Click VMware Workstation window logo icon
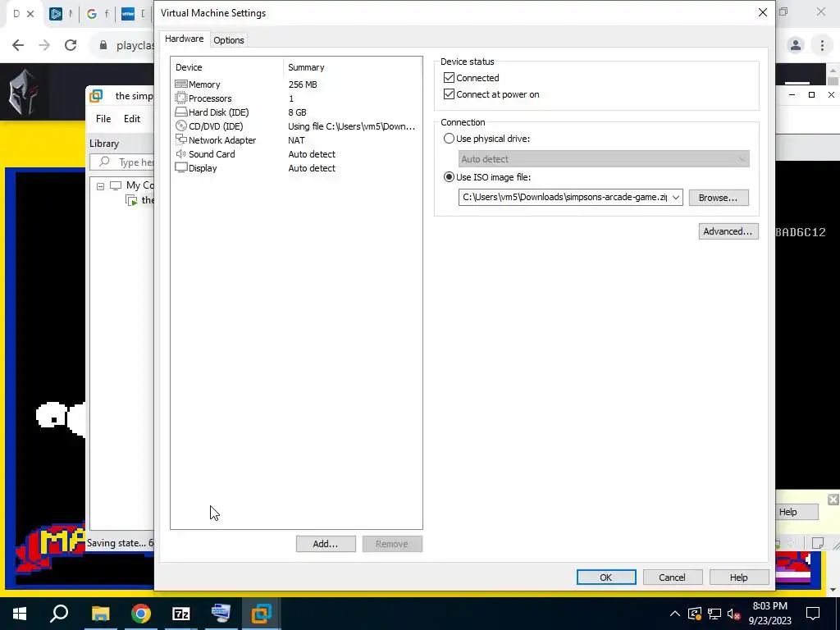 click(x=97, y=96)
